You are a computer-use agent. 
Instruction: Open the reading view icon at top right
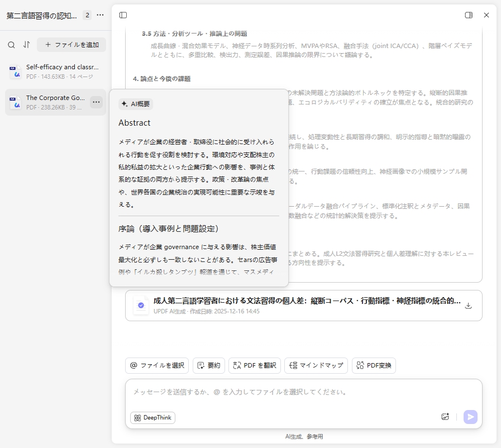468,15
